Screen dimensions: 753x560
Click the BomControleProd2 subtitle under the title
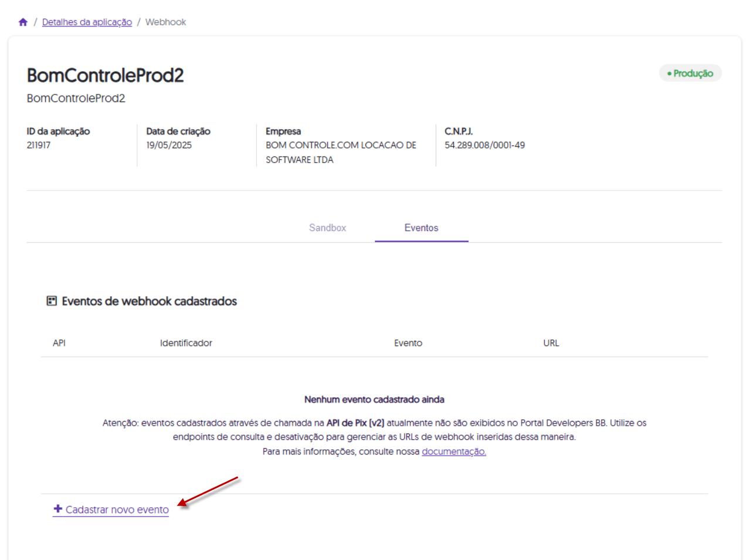(x=76, y=98)
